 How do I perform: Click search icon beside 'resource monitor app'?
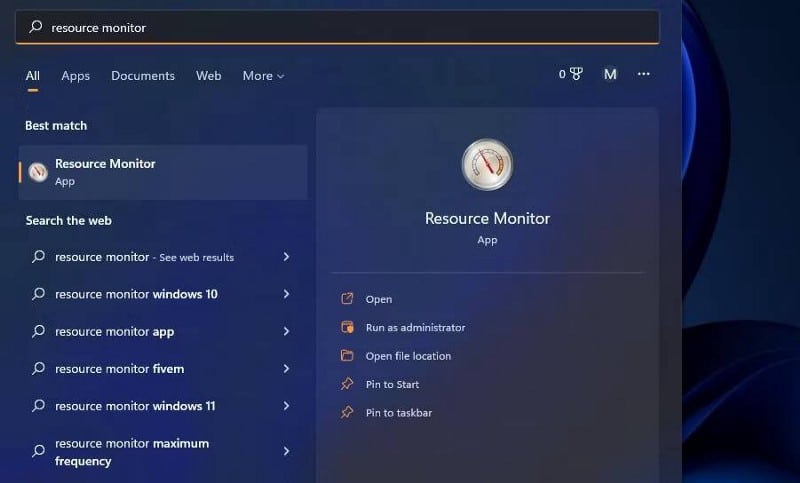[x=38, y=331]
